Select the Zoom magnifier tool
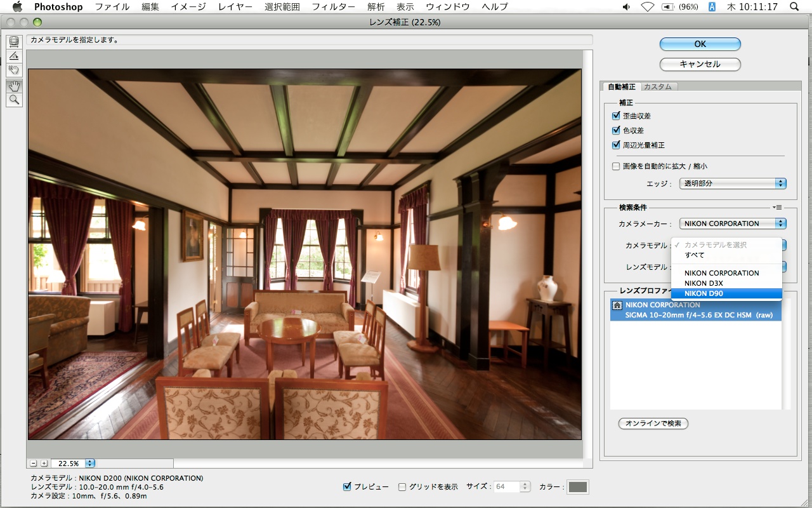 pyautogui.click(x=14, y=100)
